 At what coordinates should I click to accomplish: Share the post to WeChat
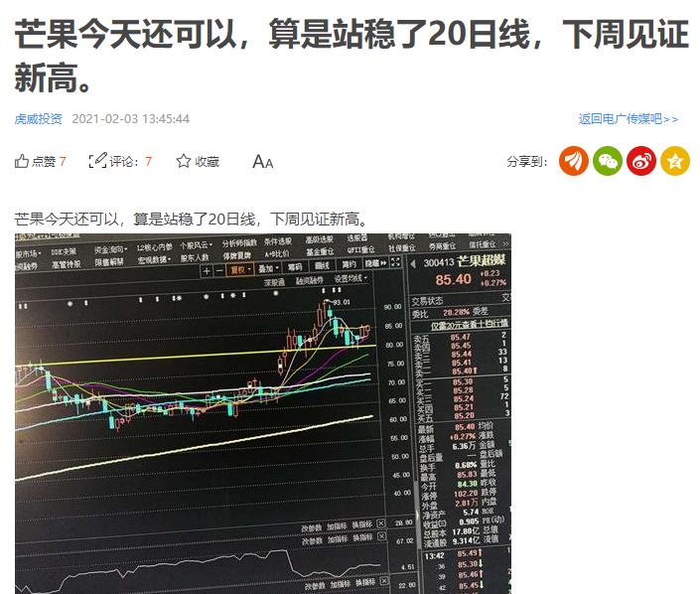click(x=608, y=161)
